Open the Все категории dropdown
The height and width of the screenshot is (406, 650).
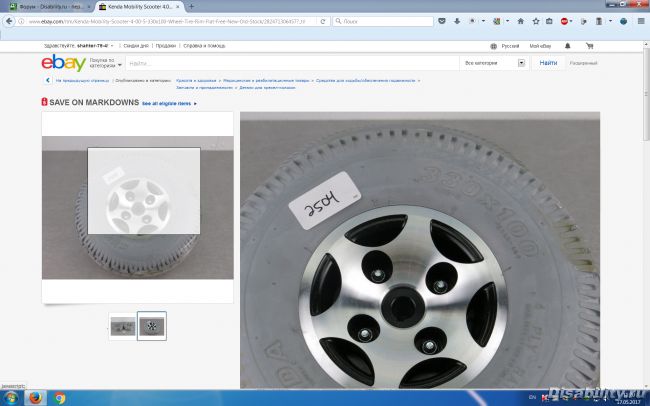[494, 63]
